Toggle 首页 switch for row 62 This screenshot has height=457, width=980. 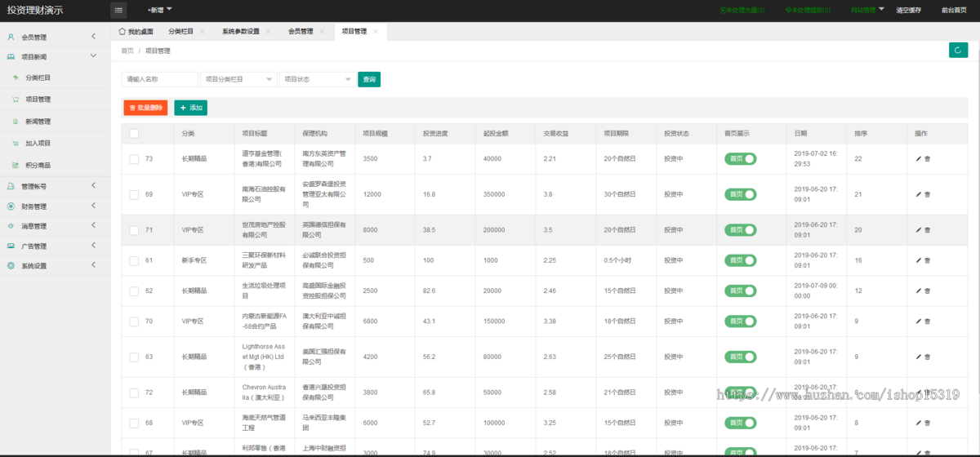tap(740, 291)
